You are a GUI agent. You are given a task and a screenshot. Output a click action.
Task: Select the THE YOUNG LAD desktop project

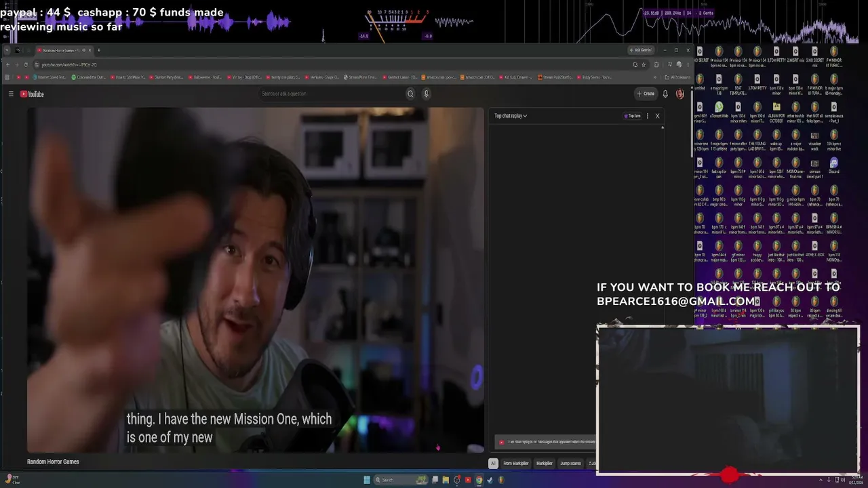point(757,140)
